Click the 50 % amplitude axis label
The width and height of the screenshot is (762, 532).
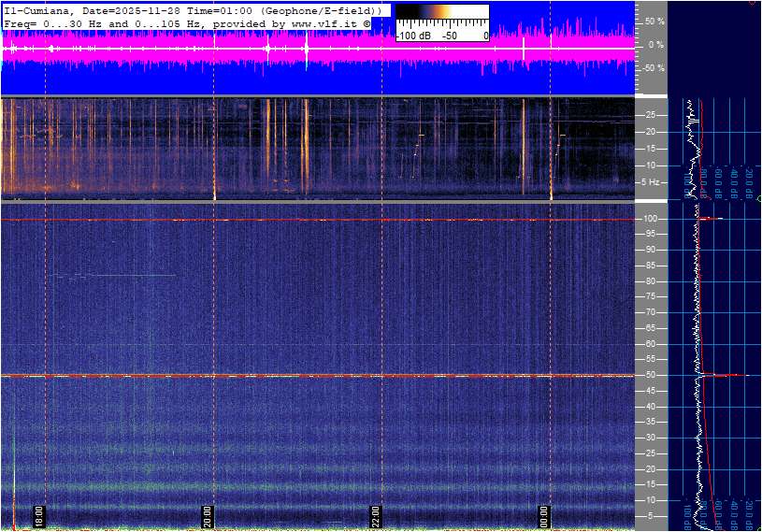[x=654, y=21]
